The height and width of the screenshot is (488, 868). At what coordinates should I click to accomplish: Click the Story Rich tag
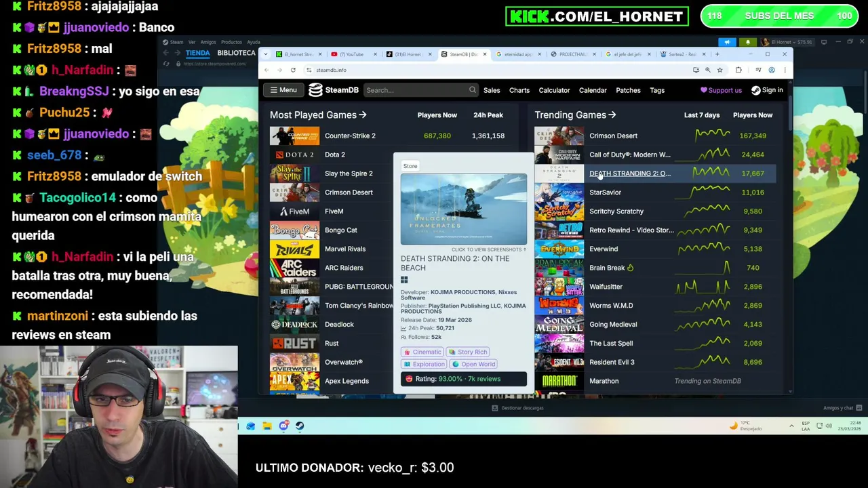click(467, 352)
